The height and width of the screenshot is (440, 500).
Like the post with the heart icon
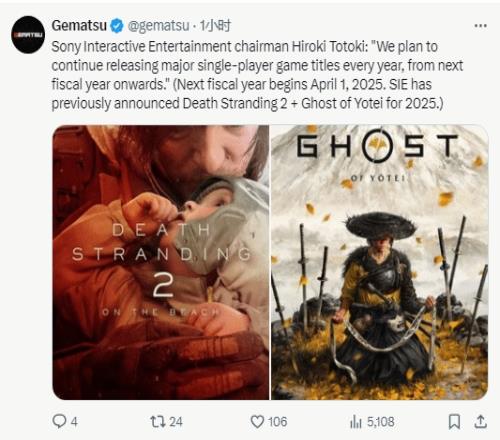[257, 422]
